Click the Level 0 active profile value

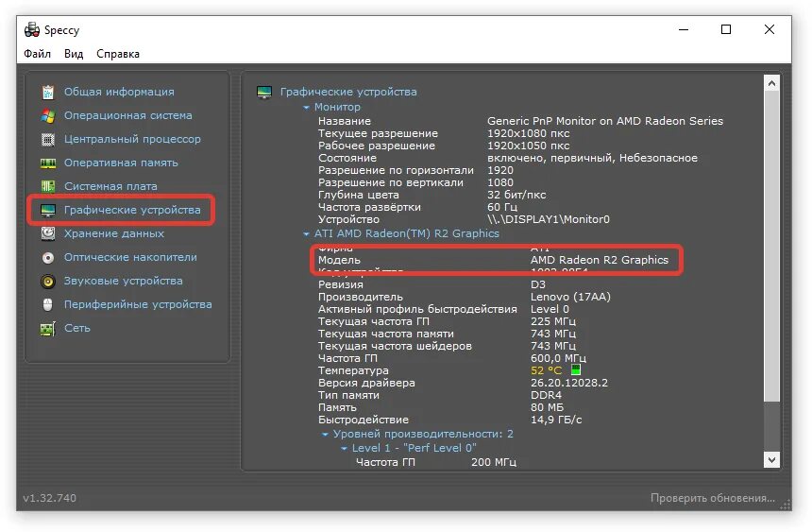pyautogui.click(x=550, y=310)
